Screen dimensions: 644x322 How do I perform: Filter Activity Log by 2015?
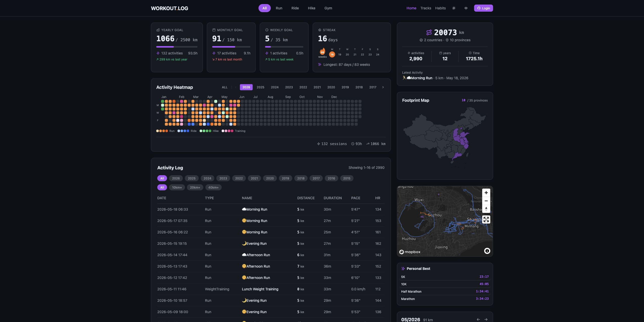347,178
